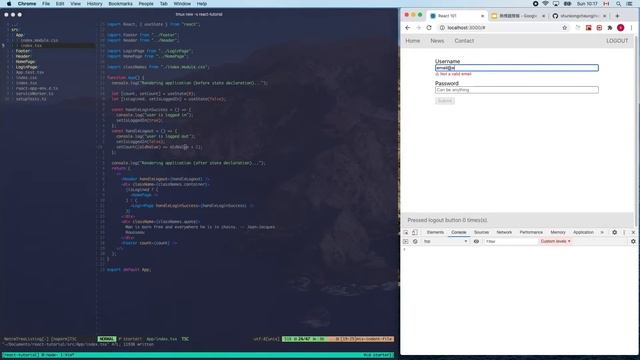
Task: Toggle DevTools device toolbar
Action: tap(415, 232)
